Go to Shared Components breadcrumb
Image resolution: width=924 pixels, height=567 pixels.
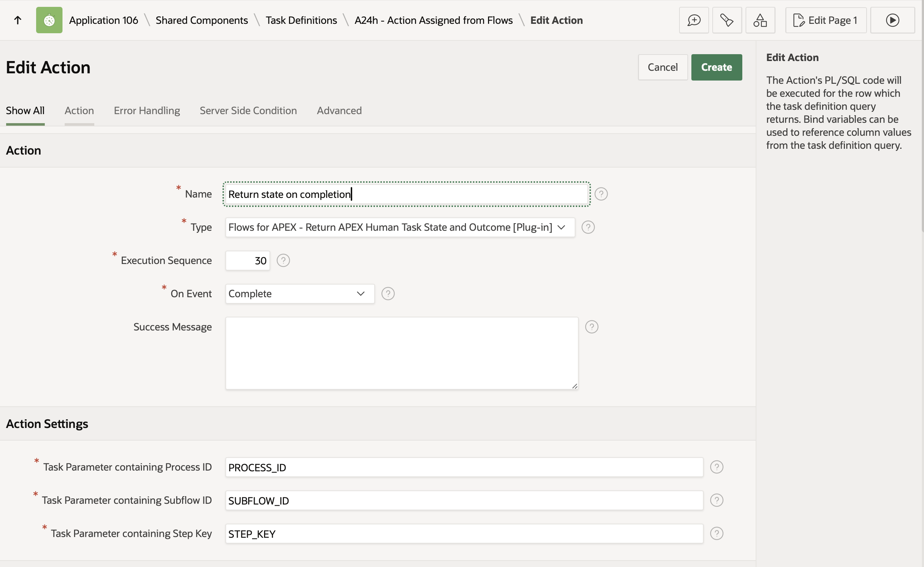tap(202, 20)
